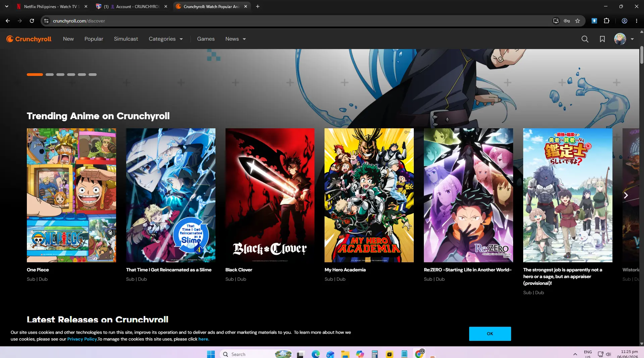The height and width of the screenshot is (358, 644).
Task: Open the appraiser anime poster
Action: tap(568, 195)
